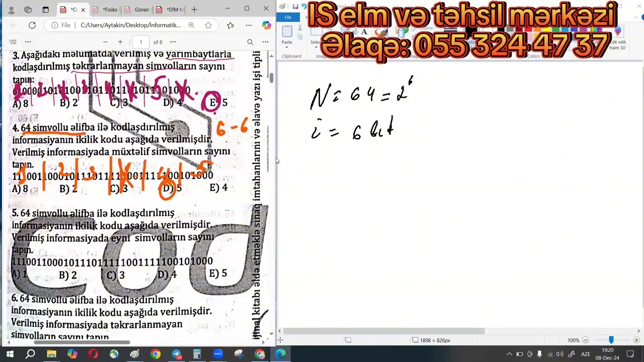This screenshot has height=362, width=644.
Task: Switch to the 'Güvən' PDF tab
Action: click(x=137, y=10)
